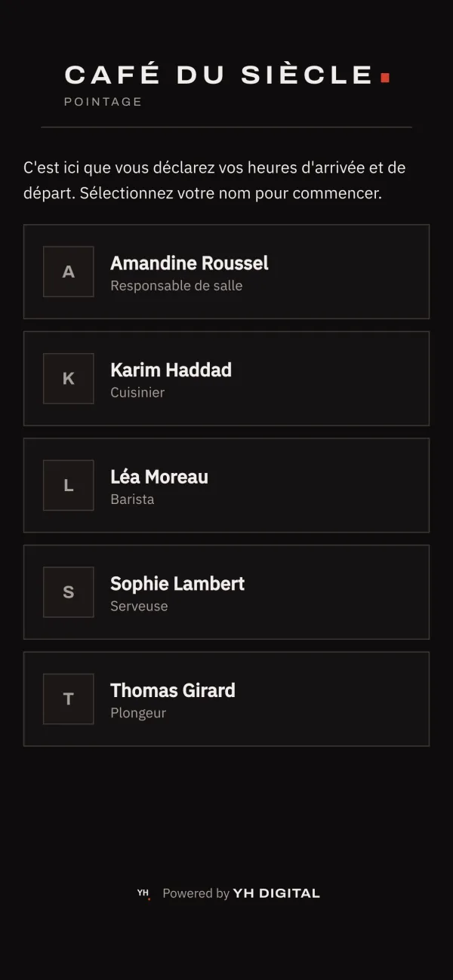
Task: Click the "S" initial avatar for Sophie
Action: tap(68, 592)
